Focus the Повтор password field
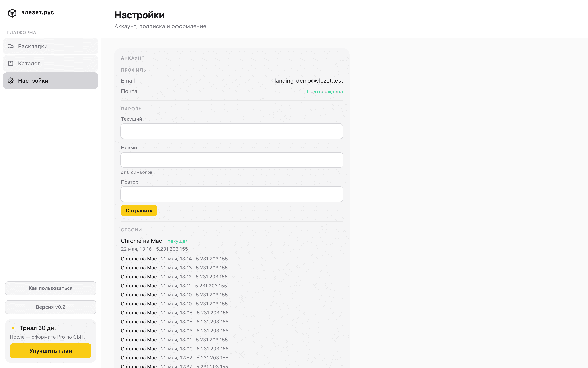The width and height of the screenshot is (588, 368). [232, 194]
